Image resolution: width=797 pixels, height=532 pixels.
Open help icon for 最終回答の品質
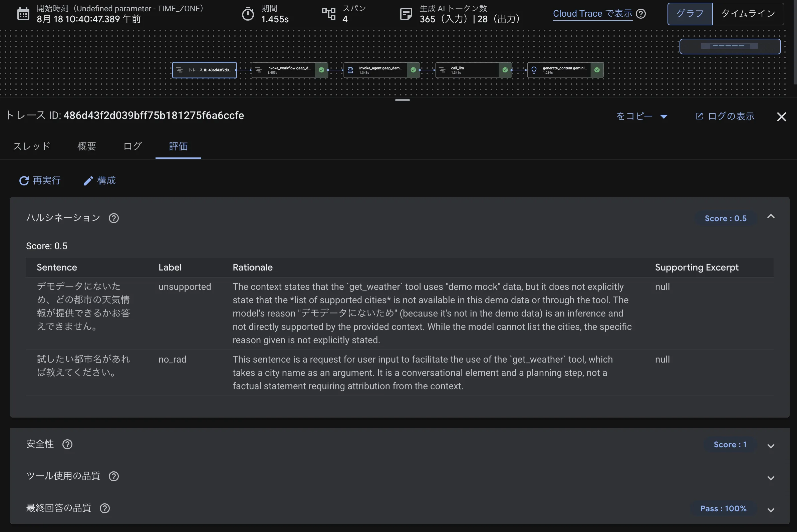click(x=104, y=508)
